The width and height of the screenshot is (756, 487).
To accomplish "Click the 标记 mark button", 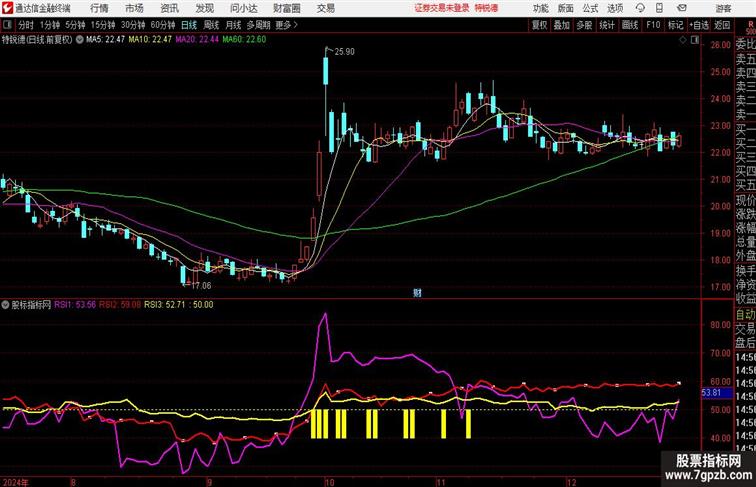I will click(675, 25).
